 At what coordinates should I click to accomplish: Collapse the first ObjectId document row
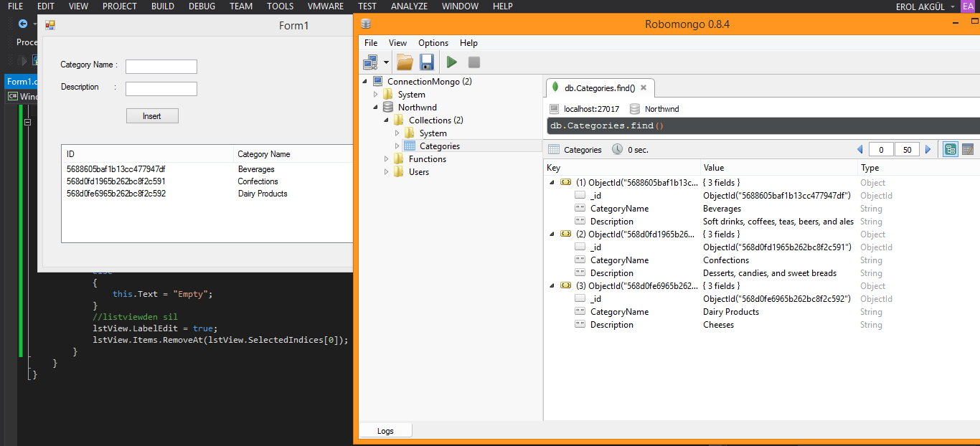(552, 183)
